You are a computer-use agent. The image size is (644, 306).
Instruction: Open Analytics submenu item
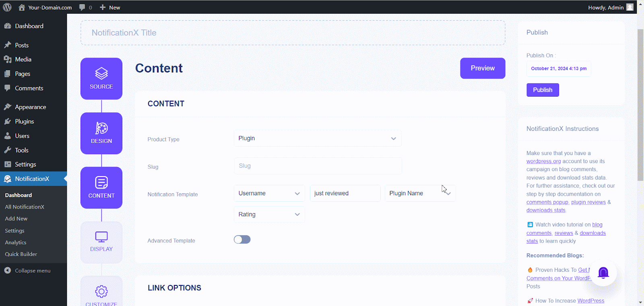point(16,242)
